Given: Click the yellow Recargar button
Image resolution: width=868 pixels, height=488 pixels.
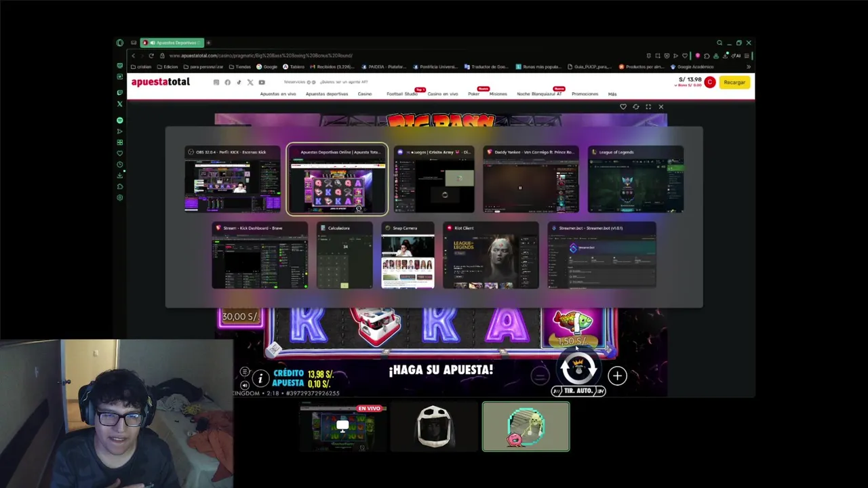Looking at the screenshot, I should [x=734, y=82].
